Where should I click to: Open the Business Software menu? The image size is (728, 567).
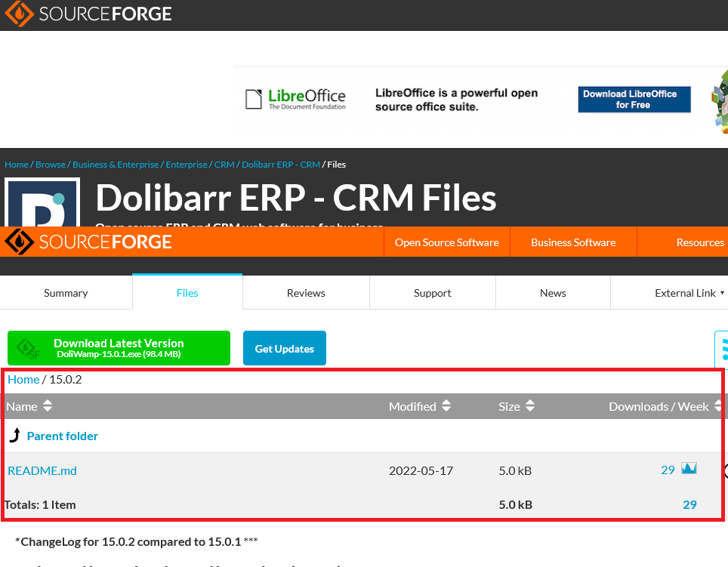click(x=573, y=242)
